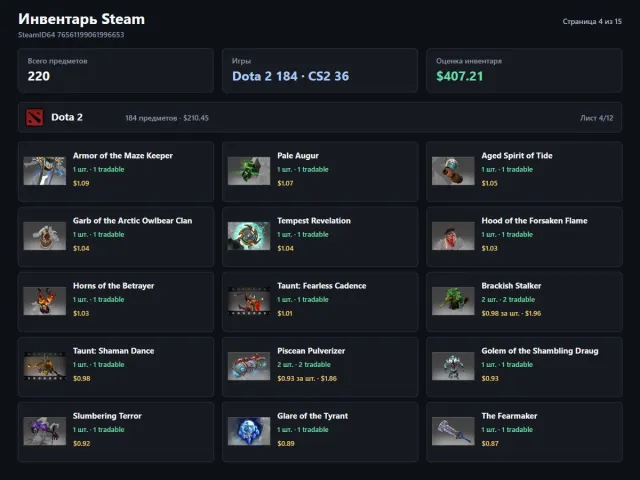Click the $1.05 price of Aged Spirit
640x480 pixels.
pos(489,183)
